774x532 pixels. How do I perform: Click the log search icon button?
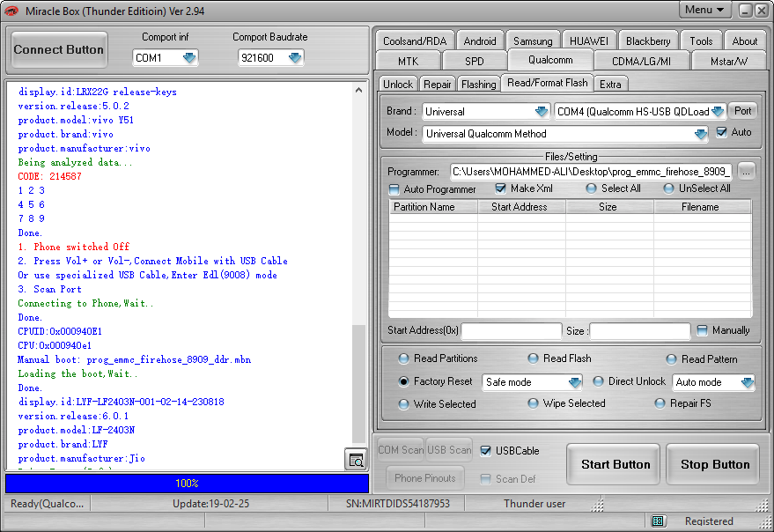pyautogui.click(x=356, y=460)
